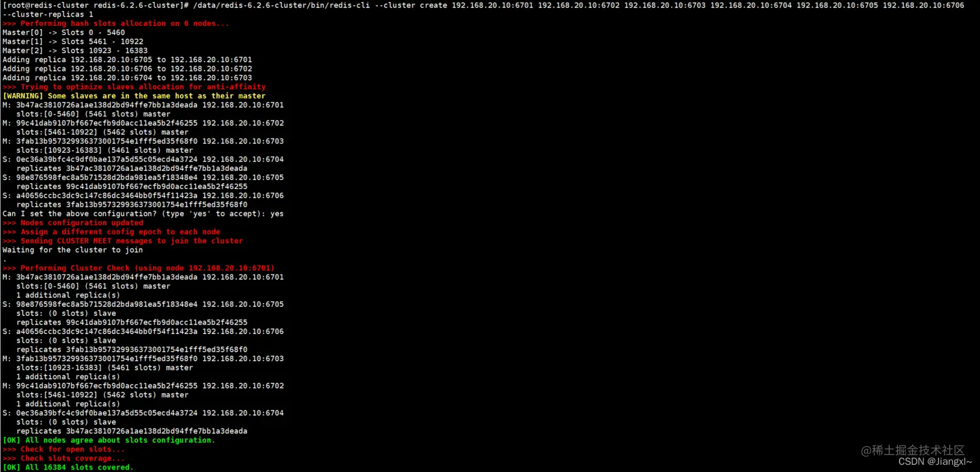Click '>>> Performing hash slots allocation on 6 nodes...'
The image size is (980, 472).
click(x=115, y=23)
